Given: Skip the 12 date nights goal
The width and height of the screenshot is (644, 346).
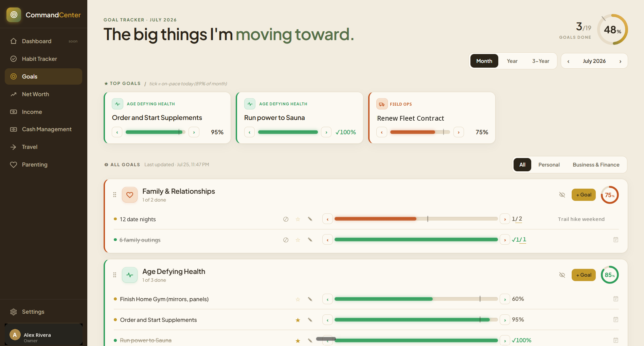Looking at the screenshot, I should click(286, 219).
